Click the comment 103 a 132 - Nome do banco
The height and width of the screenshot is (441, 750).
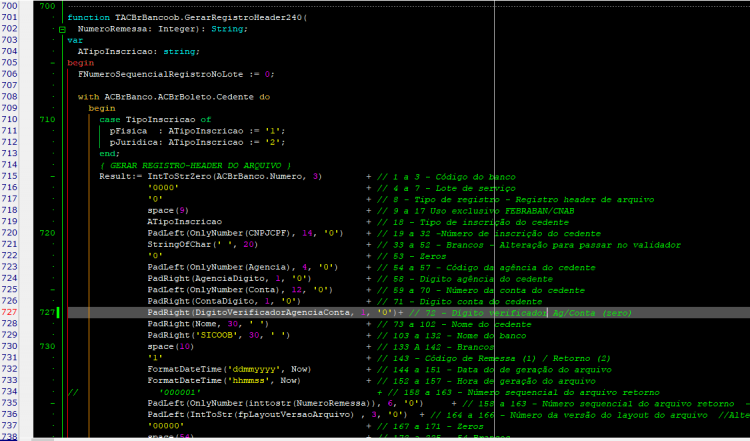point(452,337)
